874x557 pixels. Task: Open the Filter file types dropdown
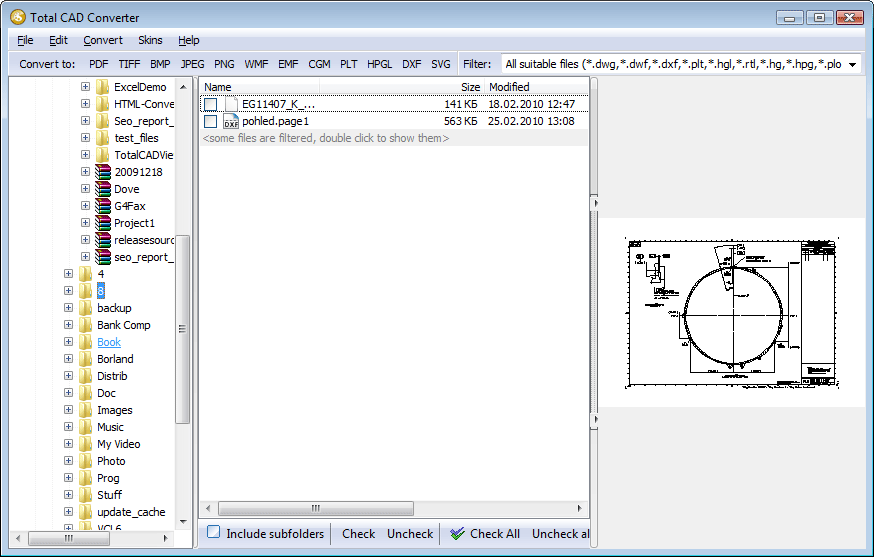click(x=852, y=65)
